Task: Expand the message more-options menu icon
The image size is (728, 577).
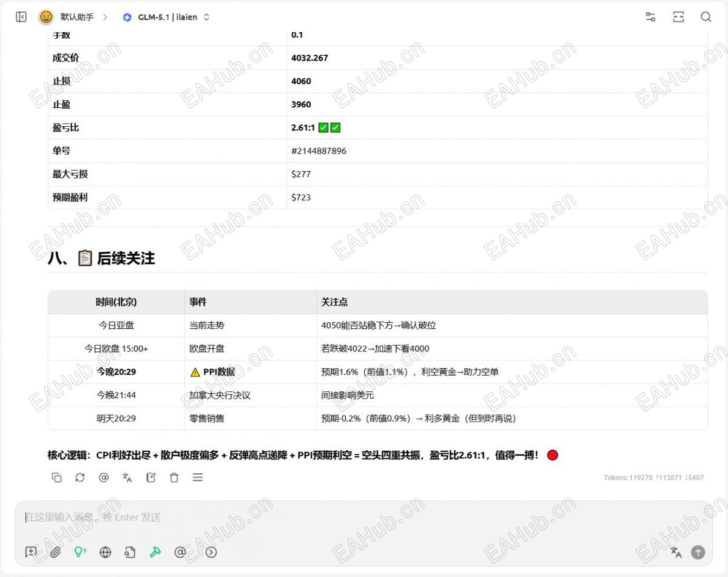Action: tap(198, 477)
